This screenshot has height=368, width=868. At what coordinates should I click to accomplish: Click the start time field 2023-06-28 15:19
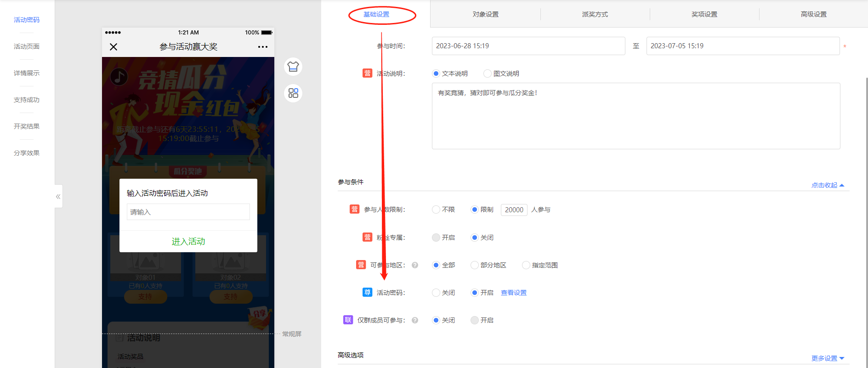coord(528,46)
